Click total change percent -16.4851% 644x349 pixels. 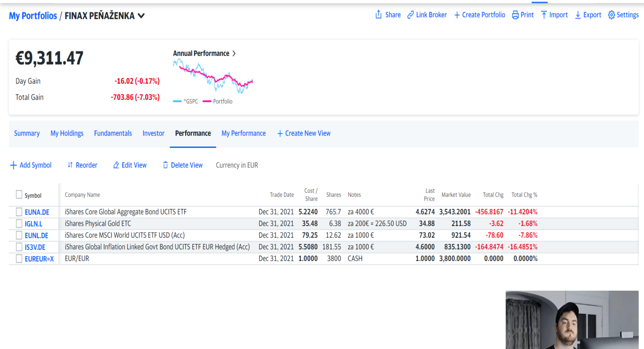point(523,247)
